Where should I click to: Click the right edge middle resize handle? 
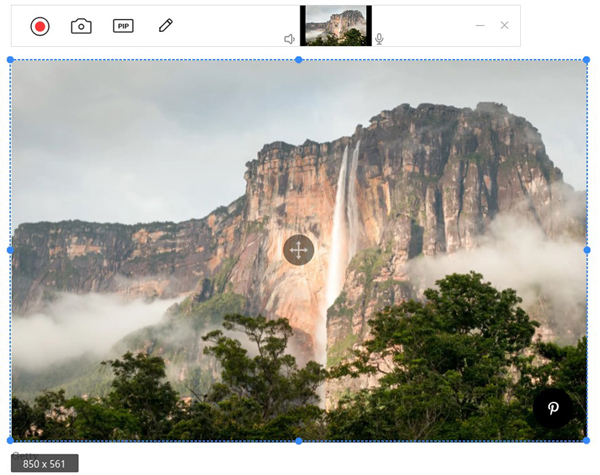[x=586, y=250]
